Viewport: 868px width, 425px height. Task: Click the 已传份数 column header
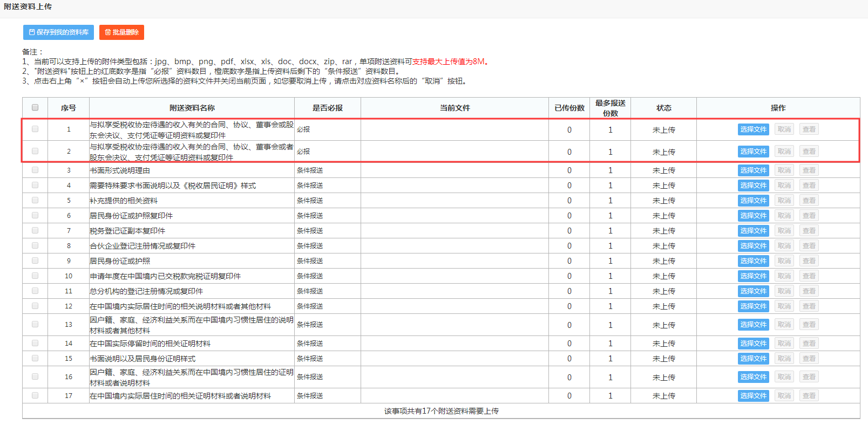(x=569, y=108)
